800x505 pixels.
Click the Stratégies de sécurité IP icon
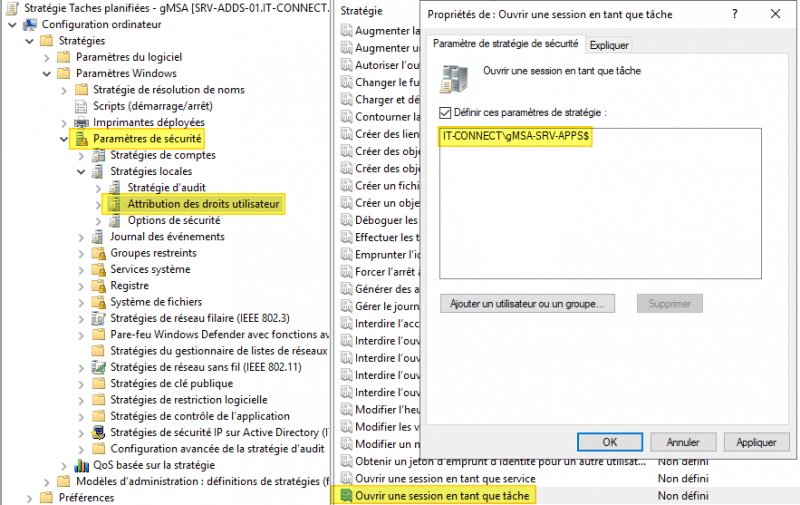[x=98, y=433]
